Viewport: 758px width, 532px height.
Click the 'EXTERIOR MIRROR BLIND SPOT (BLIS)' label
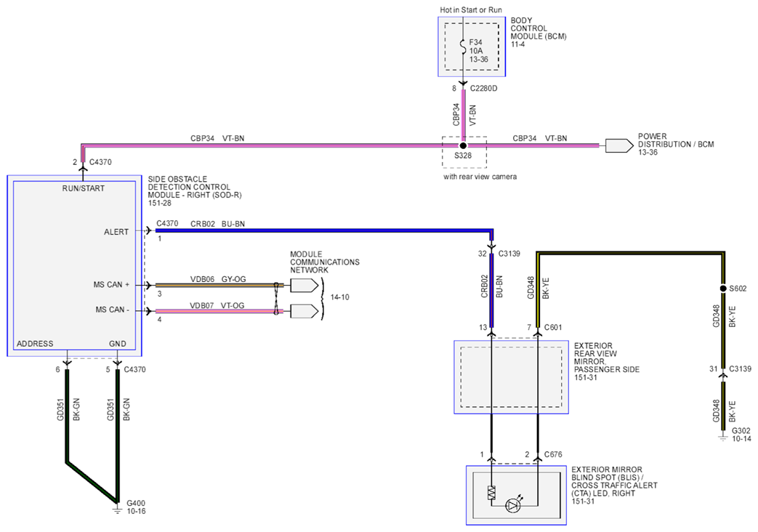point(614,481)
